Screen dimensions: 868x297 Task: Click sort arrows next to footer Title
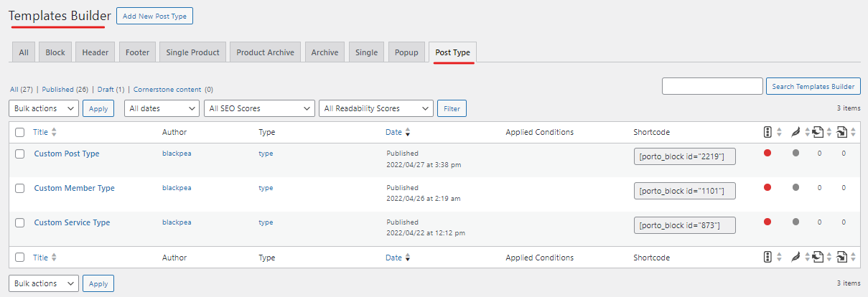pyautogui.click(x=54, y=258)
